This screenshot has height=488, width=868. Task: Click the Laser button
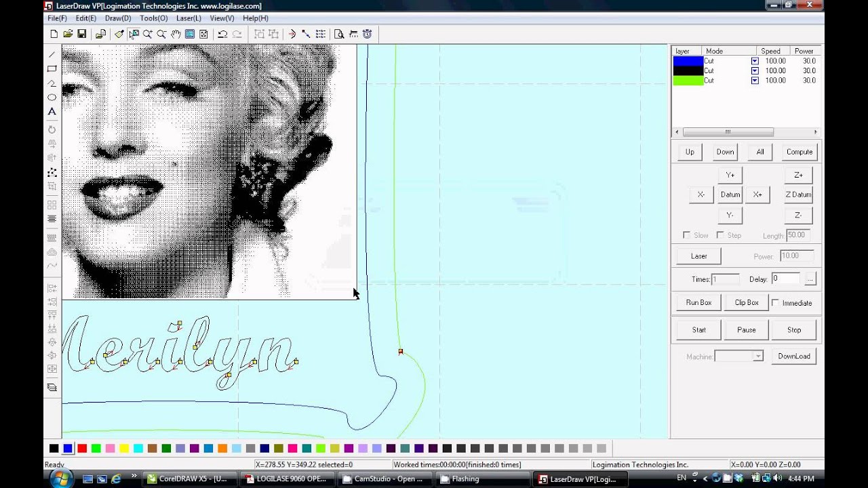point(699,256)
